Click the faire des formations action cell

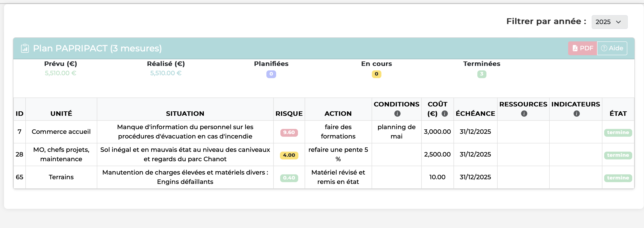click(338, 132)
